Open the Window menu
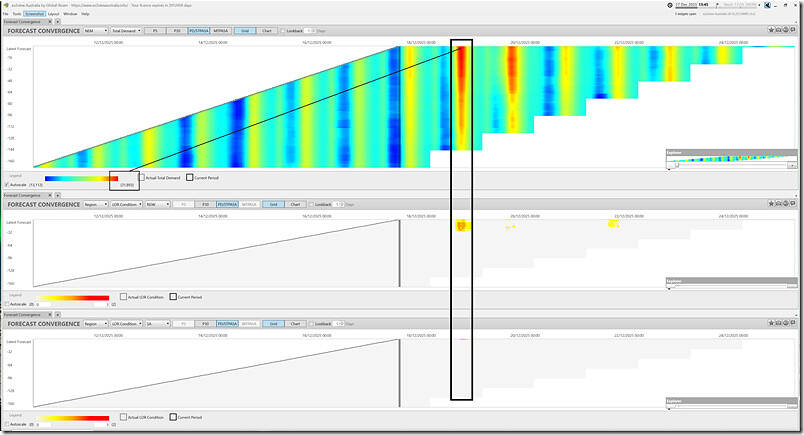 pos(70,14)
